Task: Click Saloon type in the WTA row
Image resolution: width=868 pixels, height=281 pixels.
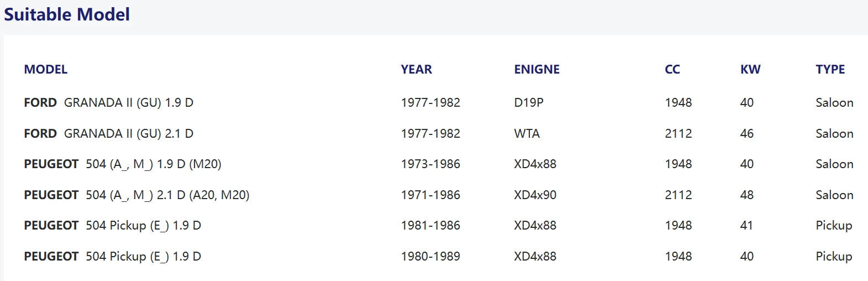Action: click(x=834, y=134)
